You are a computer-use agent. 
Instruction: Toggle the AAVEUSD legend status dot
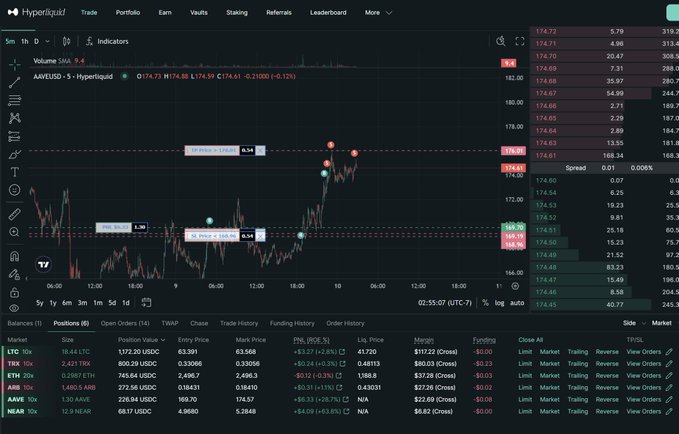(125, 76)
